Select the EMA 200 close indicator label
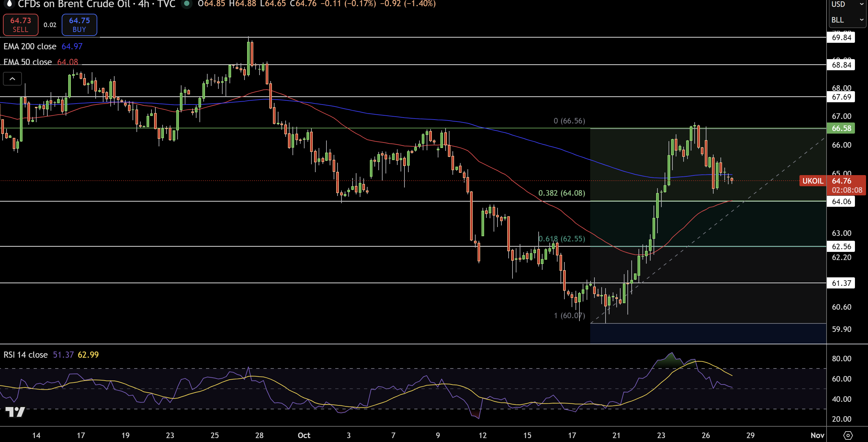 [x=30, y=46]
